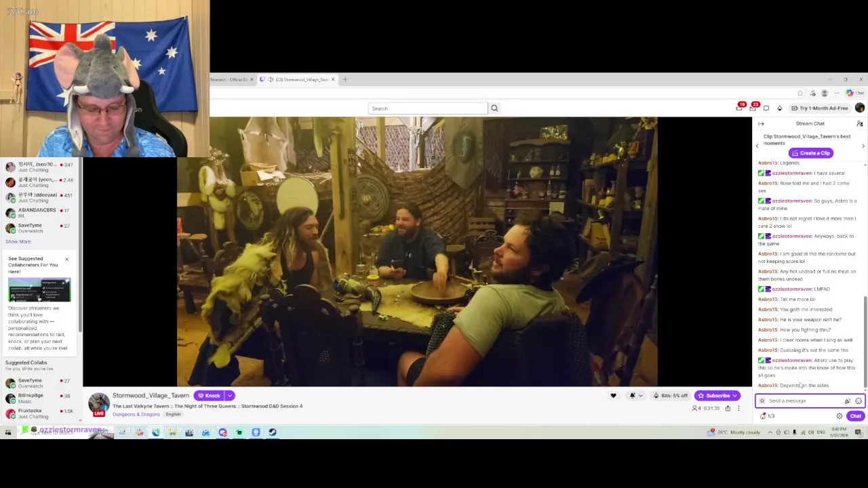Open Fruktozka suggested collab channel
This screenshot has height=488, width=868.
pos(39,413)
